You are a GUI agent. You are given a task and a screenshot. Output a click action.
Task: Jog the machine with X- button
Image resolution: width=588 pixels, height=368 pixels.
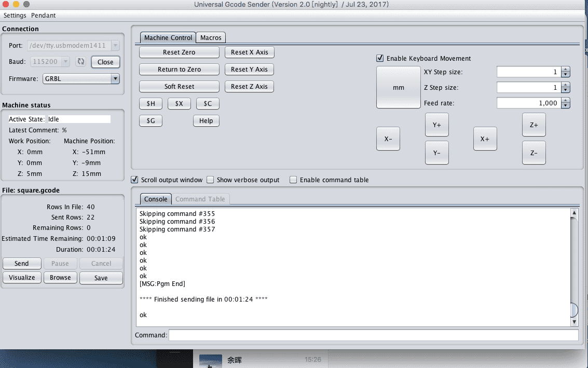388,139
